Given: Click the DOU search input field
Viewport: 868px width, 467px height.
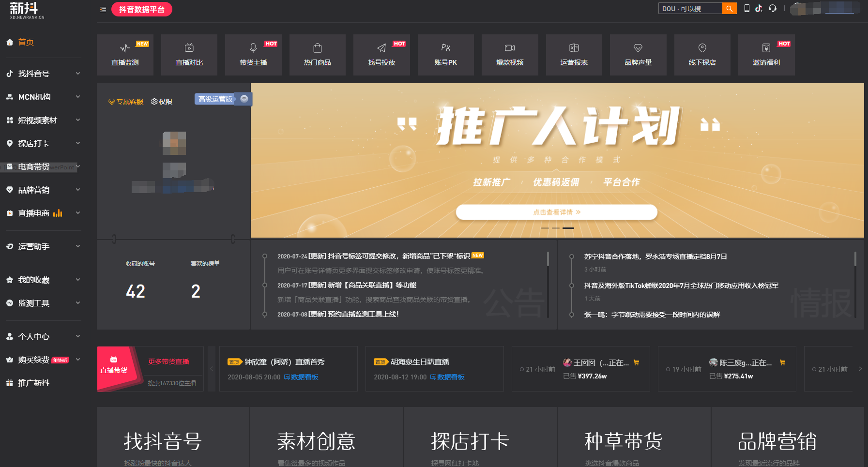Looking at the screenshot, I should point(690,9).
